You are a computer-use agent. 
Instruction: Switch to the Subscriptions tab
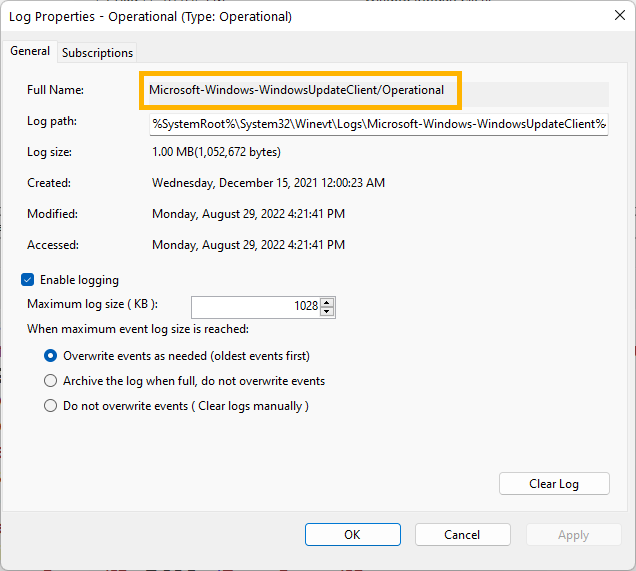point(97,53)
